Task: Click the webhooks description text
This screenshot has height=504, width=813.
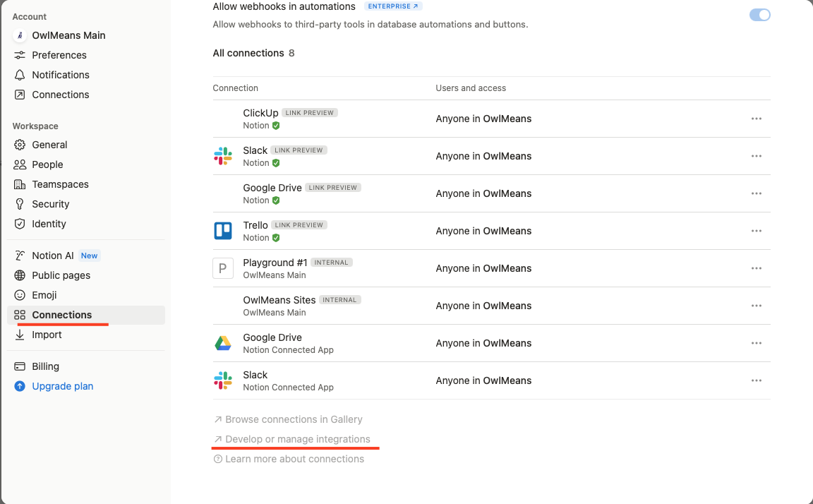Action: coord(371,25)
